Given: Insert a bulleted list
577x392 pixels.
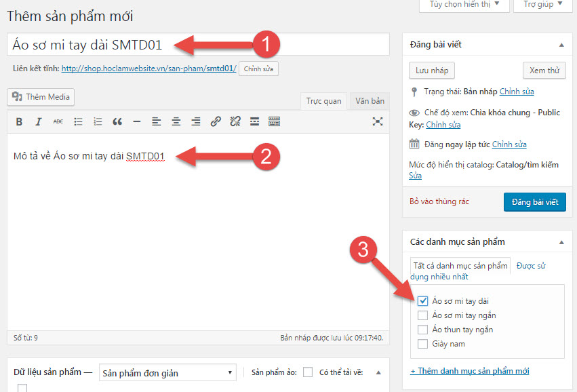Looking at the screenshot, I should [x=78, y=121].
